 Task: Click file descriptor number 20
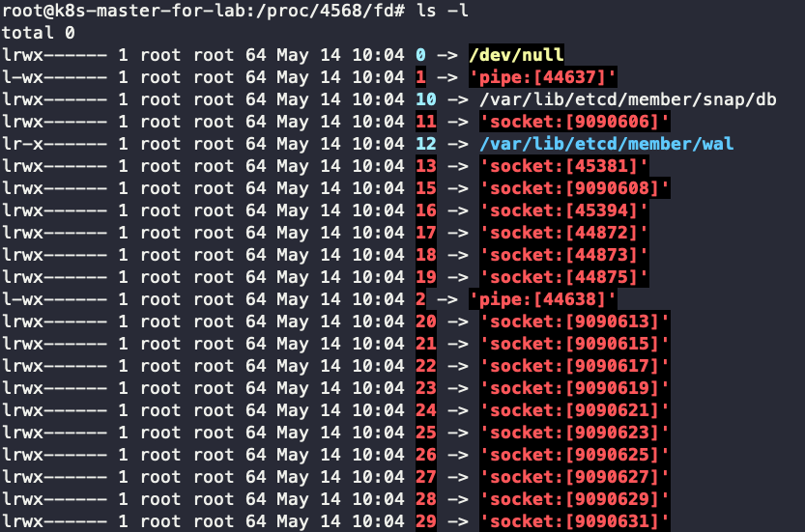(x=425, y=322)
